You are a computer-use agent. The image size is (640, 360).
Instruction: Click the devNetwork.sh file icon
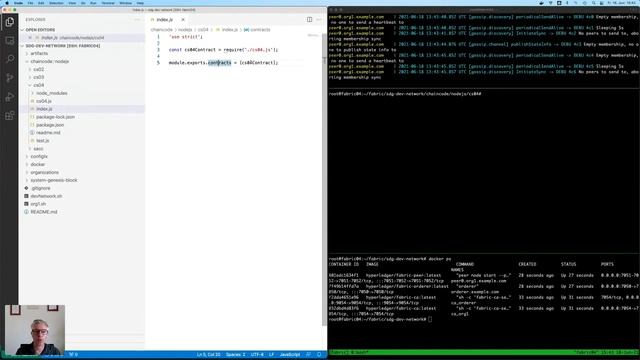(x=27, y=196)
